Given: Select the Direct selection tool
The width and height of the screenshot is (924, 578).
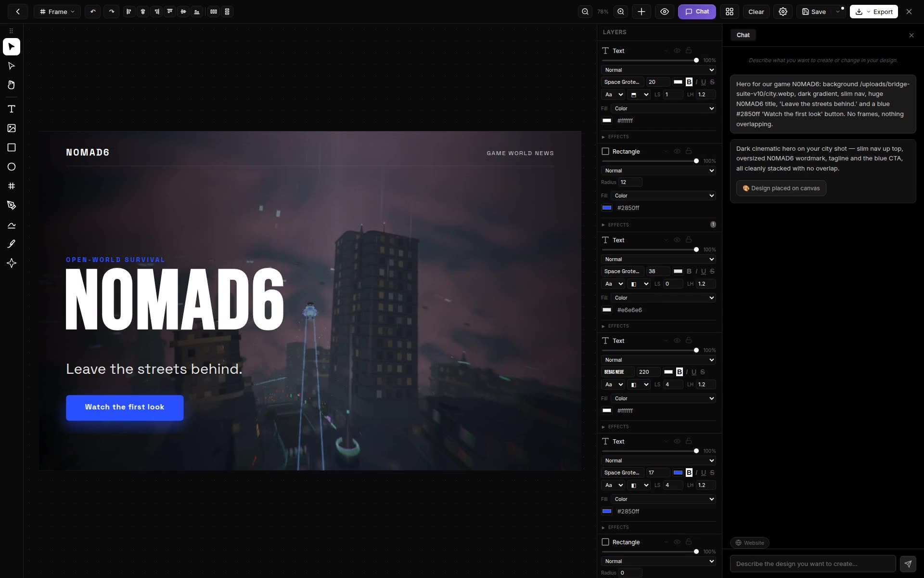Looking at the screenshot, I should pyautogui.click(x=12, y=66).
